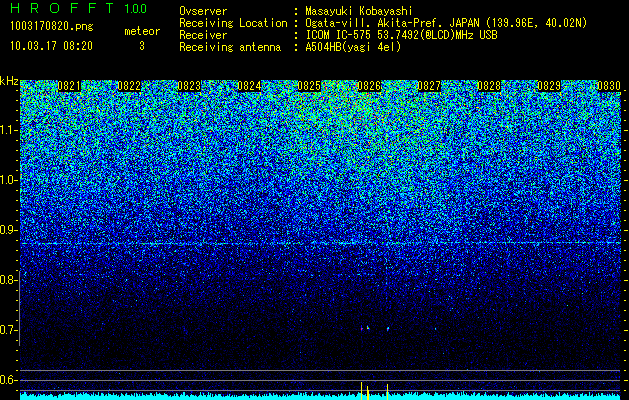Image resolution: width=629 pixels, height=400 pixels.
Task: Click the 0830 time marker
Action: [x=609, y=86]
